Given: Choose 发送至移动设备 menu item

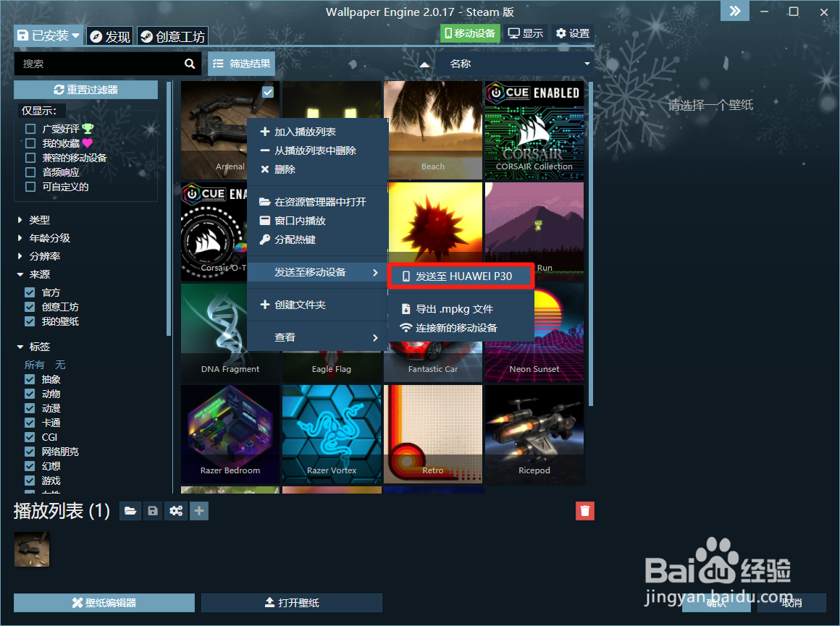Looking at the screenshot, I should tap(317, 272).
